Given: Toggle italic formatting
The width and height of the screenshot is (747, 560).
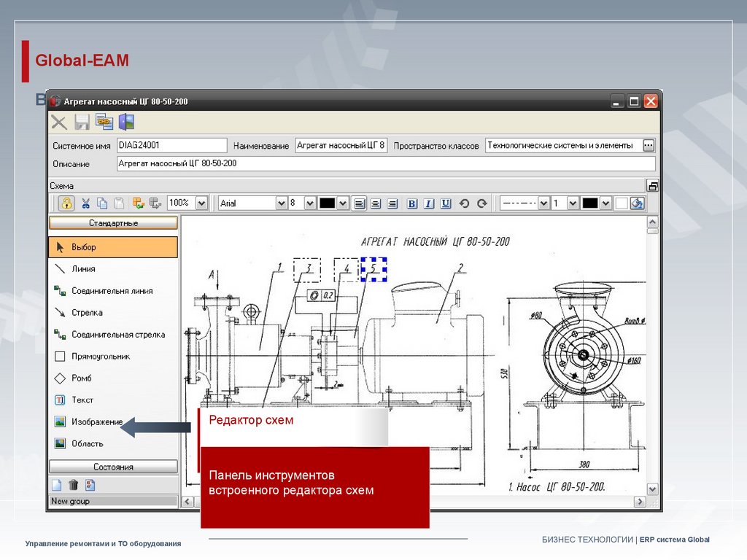Looking at the screenshot, I should (x=429, y=204).
